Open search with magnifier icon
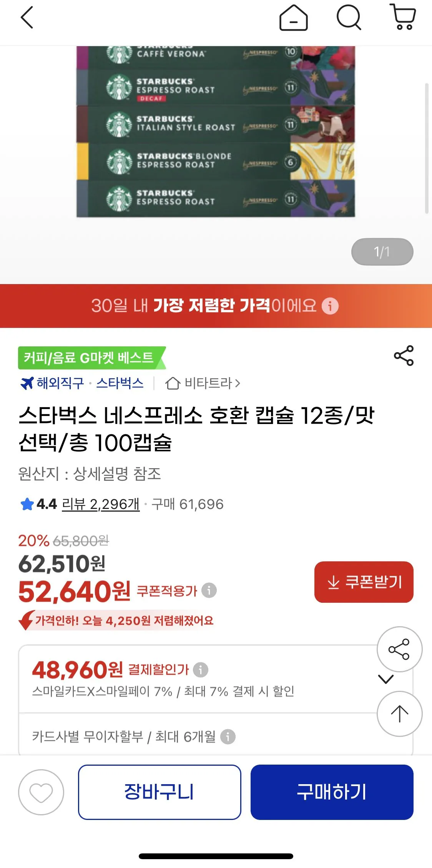This screenshot has height=868, width=432. click(349, 18)
